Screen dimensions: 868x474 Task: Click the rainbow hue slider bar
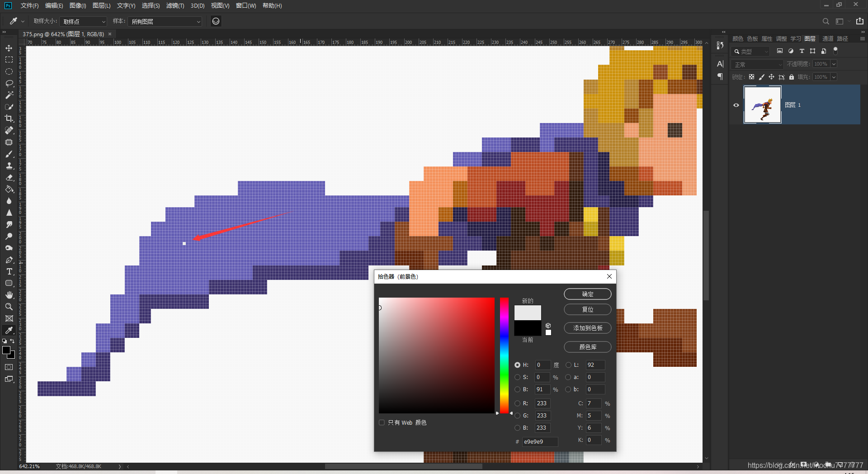coord(504,355)
